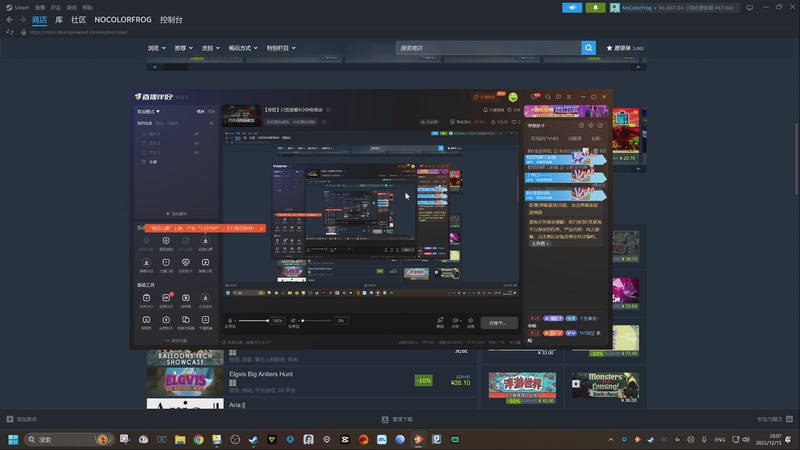Open Steam from the Windows taskbar
This screenshot has height=450, width=800.
[253, 439]
